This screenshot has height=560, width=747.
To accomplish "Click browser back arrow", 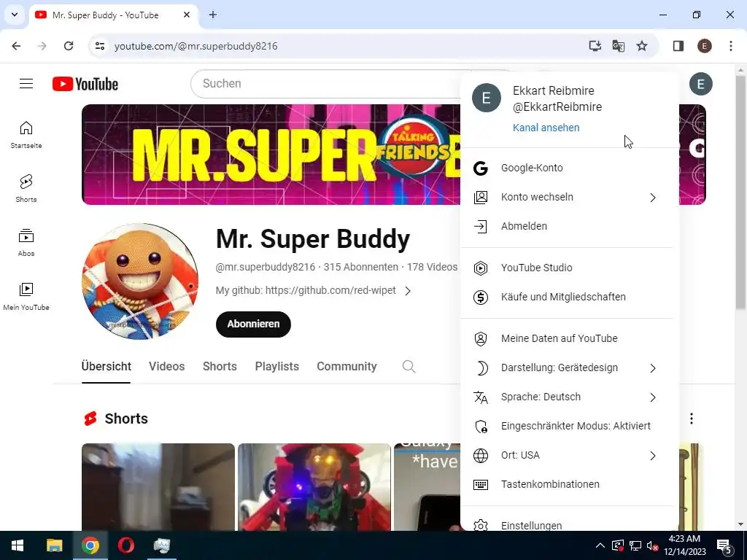I will pos(16,46).
